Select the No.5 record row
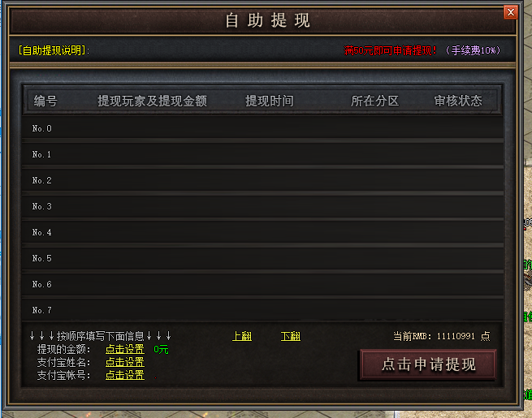Viewport: 532px width, 418px height. (x=262, y=258)
